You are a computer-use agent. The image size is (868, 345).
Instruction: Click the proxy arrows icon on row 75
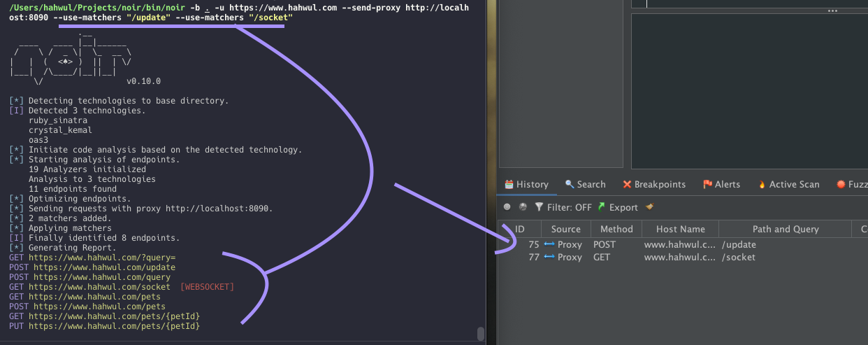[549, 245]
